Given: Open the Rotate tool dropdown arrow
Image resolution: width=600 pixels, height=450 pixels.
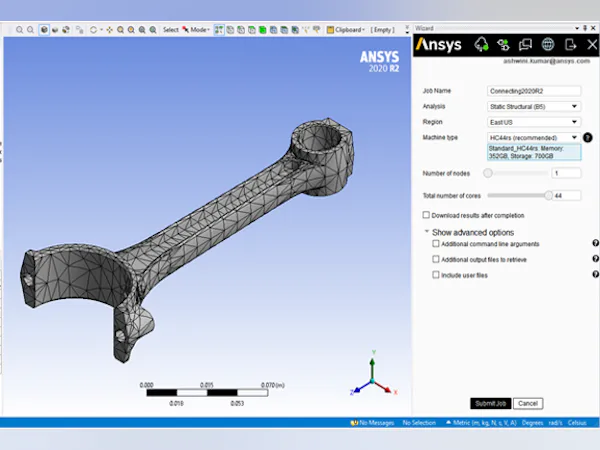Looking at the screenshot, I should pos(101,30).
